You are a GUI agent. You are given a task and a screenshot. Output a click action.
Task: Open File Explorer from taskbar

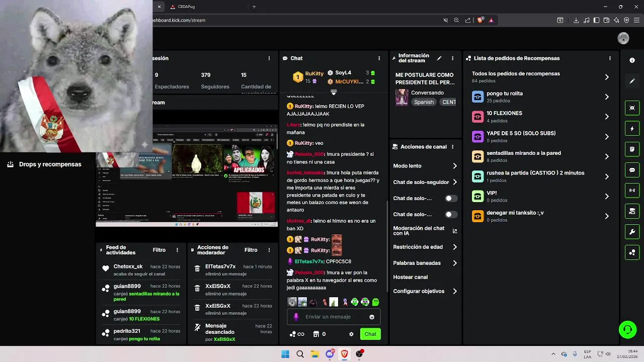pyautogui.click(x=314, y=354)
